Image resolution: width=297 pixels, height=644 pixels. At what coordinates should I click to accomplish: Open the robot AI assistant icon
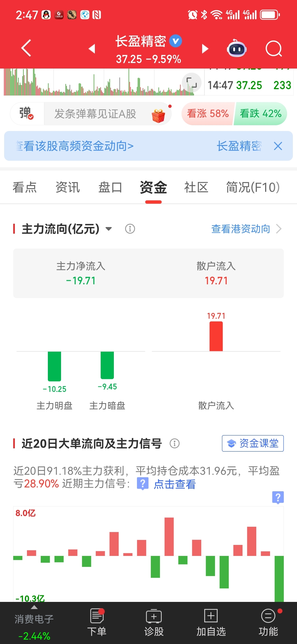click(x=237, y=49)
